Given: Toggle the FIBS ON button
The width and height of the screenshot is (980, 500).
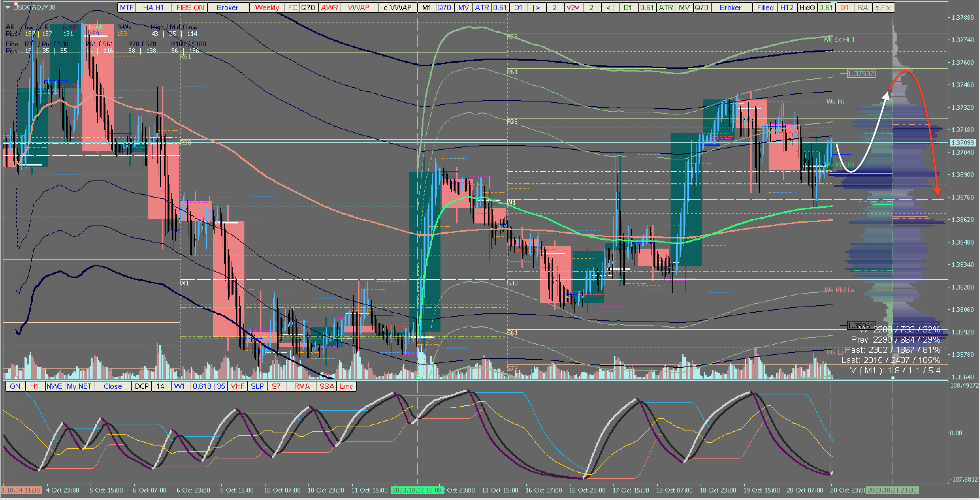Looking at the screenshot, I should [190, 7].
